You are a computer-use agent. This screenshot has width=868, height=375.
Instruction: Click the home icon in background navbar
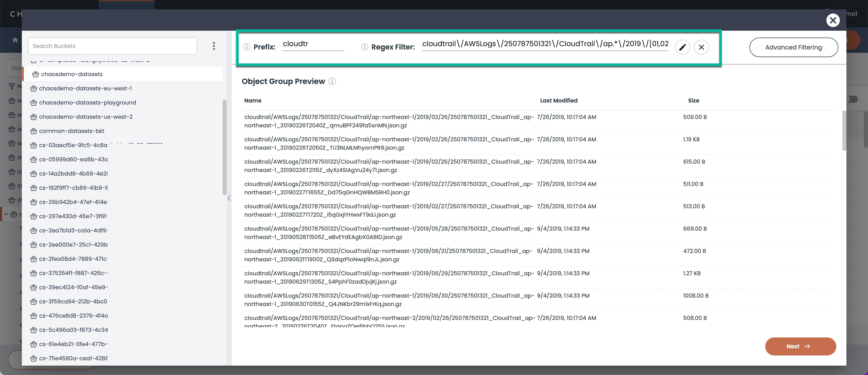(x=15, y=40)
